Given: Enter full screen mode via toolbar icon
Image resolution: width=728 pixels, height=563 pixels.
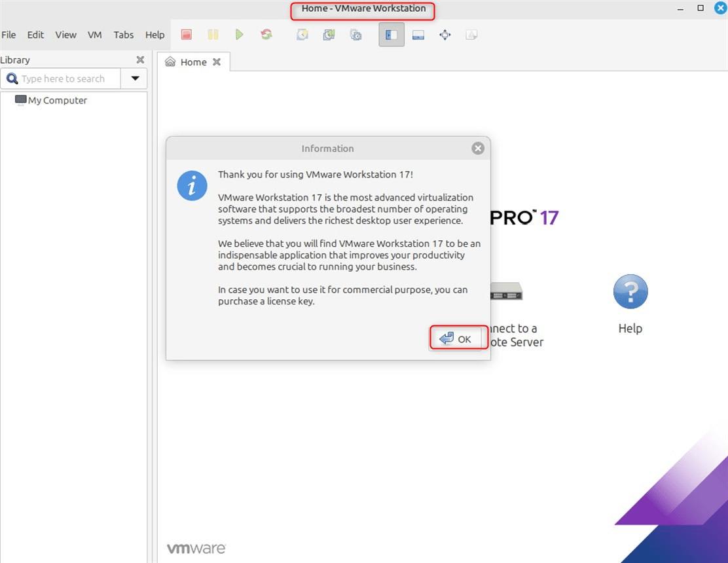Looking at the screenshot, I should 445,35.
